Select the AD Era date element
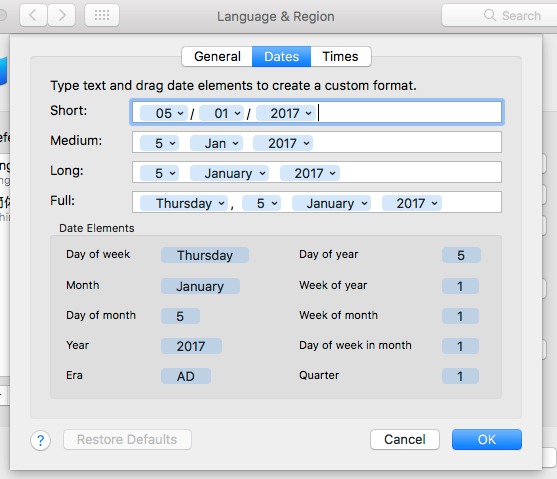The image size is (557, 479). coord(186,376)
